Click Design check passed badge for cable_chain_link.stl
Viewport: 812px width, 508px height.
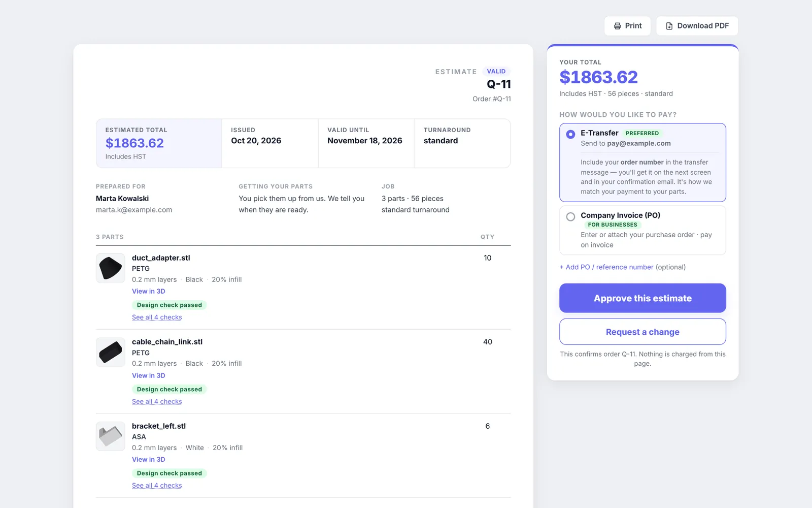169,389
